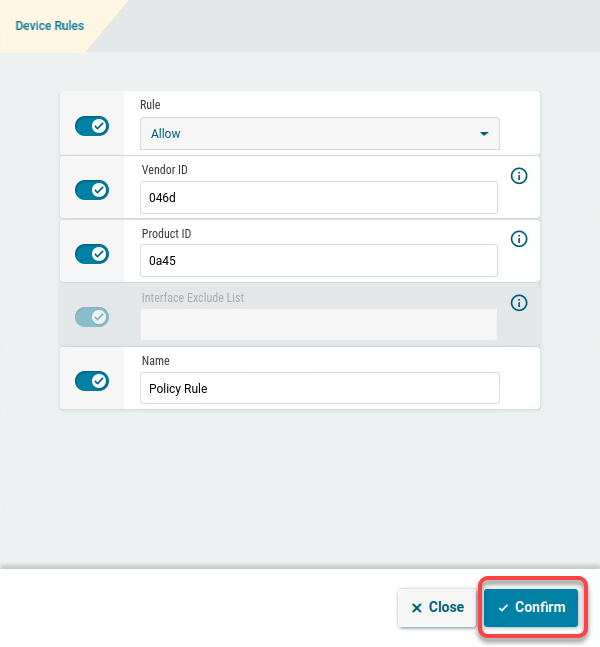The height and width of the screenshot is (647, 600).
Task: Click the Vendor ID field label
Action: (165, 170)
